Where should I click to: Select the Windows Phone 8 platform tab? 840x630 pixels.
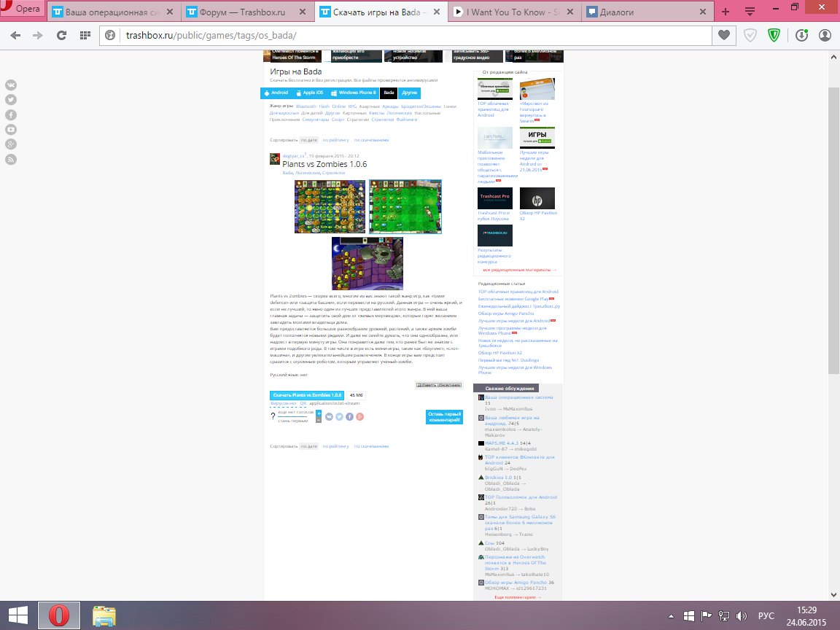pos(354,93)
